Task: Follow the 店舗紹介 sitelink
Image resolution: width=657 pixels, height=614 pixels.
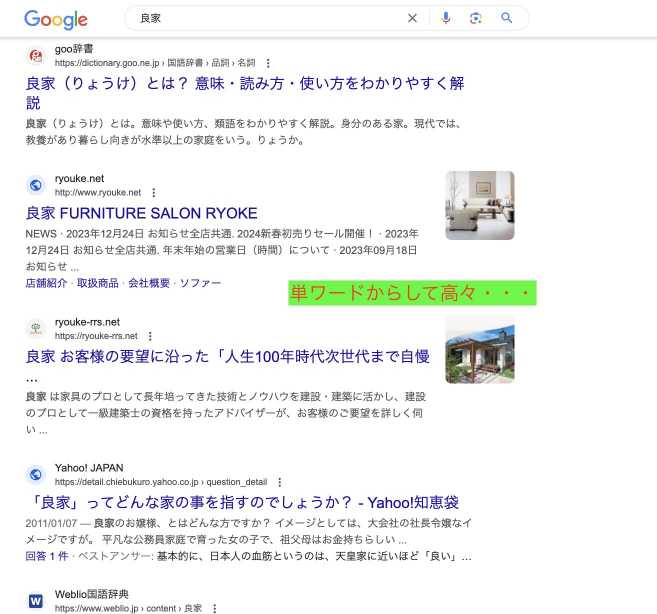Action: [47, 283]
